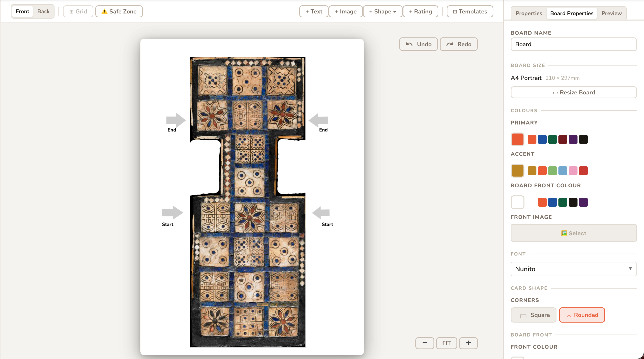Toggle the Safe Zone overlay
This screenshot has width=644, height=359.
119,11
